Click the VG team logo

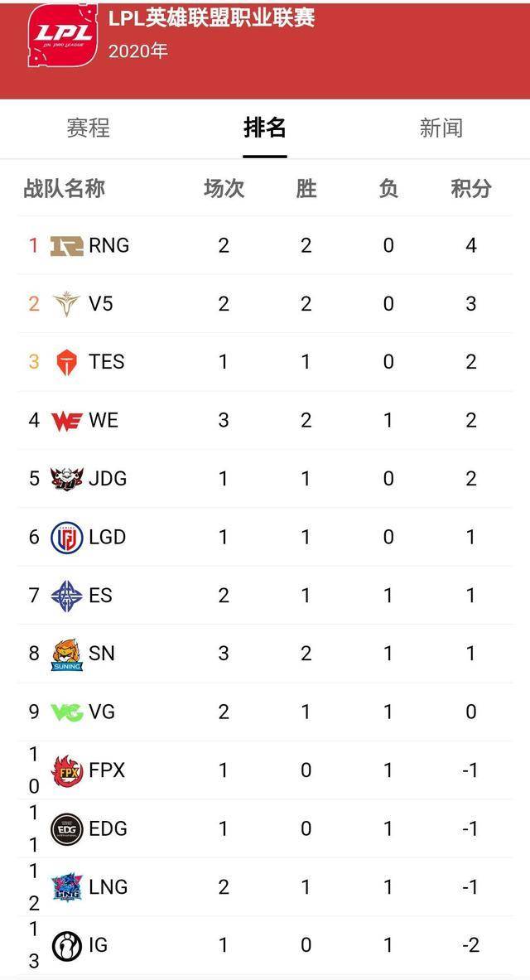click(x=66, y=712)
